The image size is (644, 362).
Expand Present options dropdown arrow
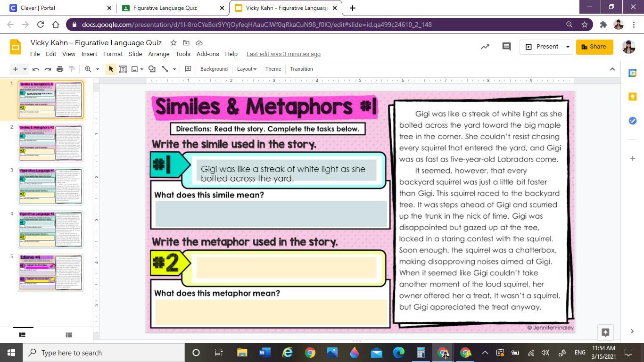568,47
